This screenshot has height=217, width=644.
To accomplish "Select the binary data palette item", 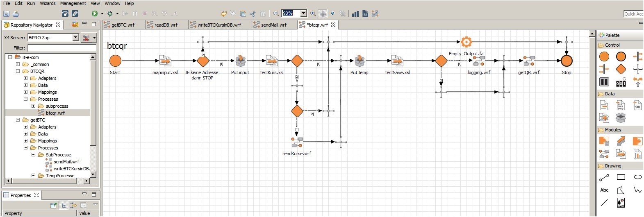I will 621,106.
